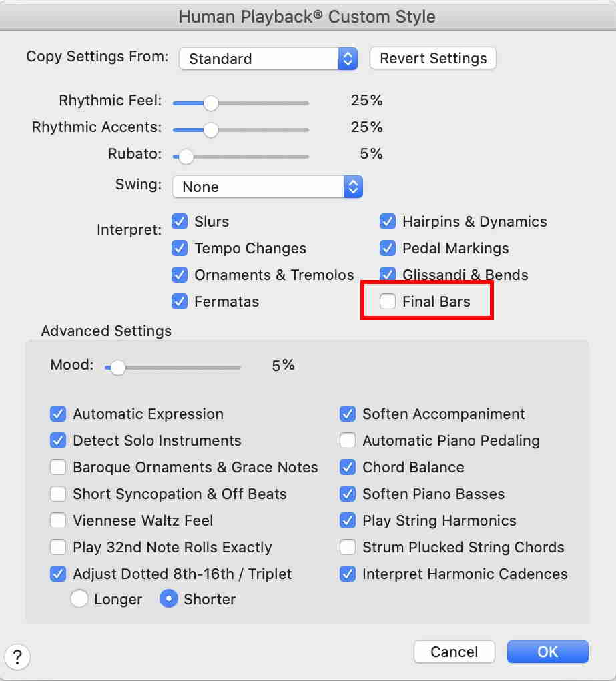616x681 pixels.
Task: Click the Revert Settings button
Action: click(433, 58)
